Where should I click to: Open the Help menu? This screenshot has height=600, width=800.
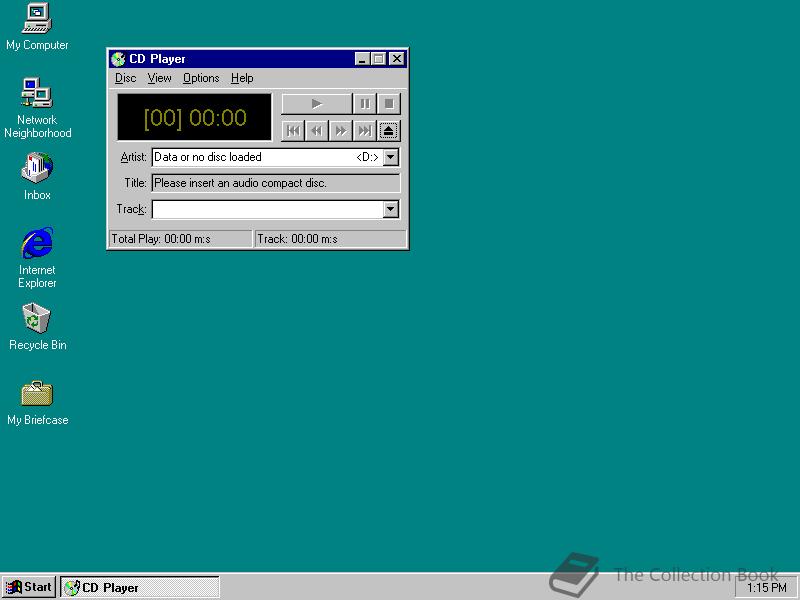coord(242,78)
